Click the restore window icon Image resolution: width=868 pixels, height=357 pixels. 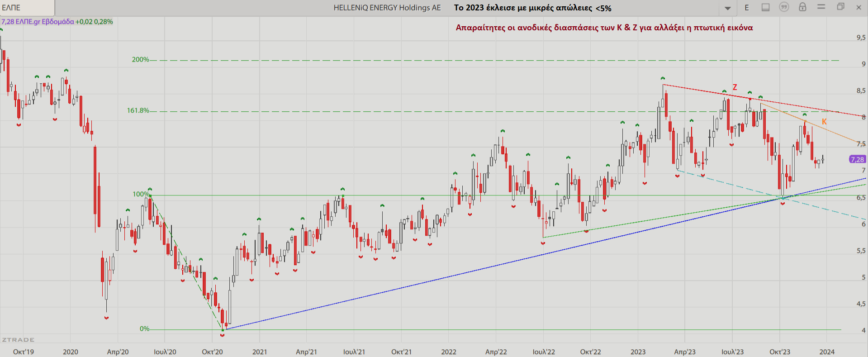tap(840, 7)
